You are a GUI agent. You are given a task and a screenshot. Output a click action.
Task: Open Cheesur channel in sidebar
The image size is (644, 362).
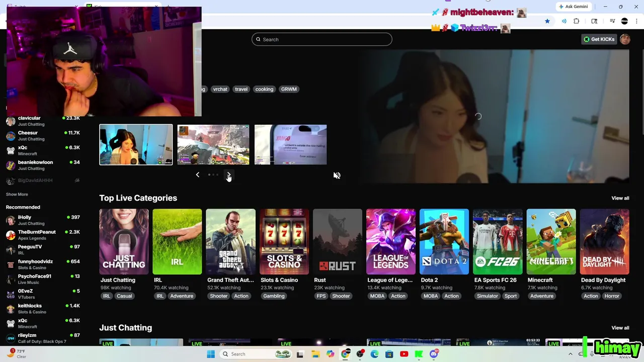(43, 136)
